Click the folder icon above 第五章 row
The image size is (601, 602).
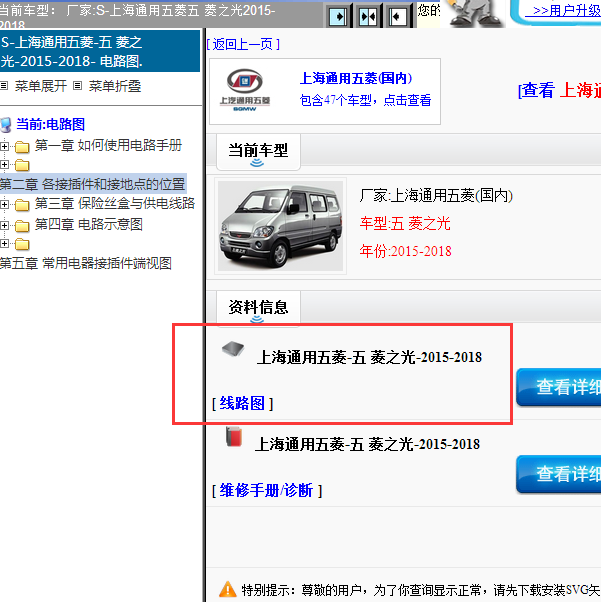click(x=22, y=244)
